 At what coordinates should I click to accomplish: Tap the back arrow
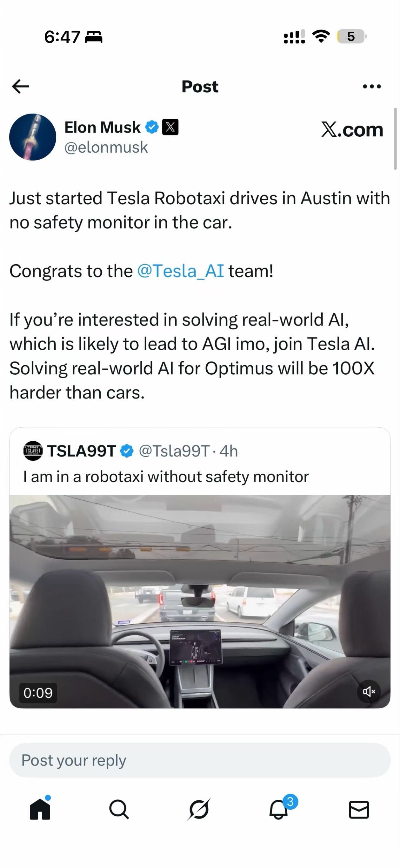(21, 87)
